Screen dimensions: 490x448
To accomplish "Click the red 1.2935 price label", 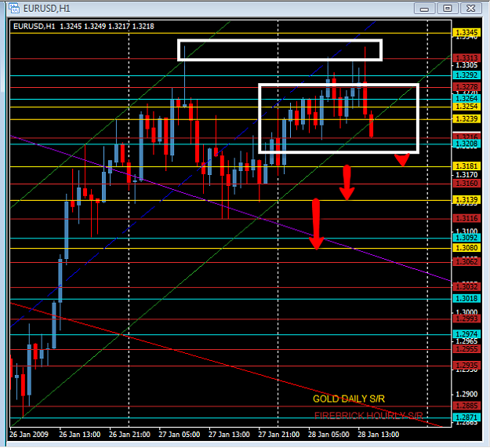I will click(466, 365).
